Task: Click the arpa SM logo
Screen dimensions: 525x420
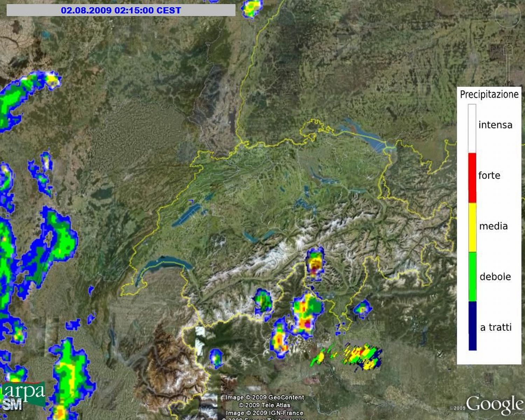Action: (23, 396)
